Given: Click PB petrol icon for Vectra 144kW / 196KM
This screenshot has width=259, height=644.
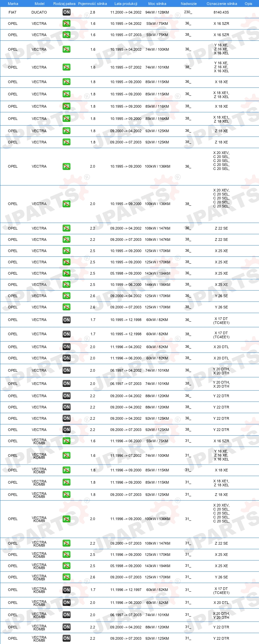Looking at the screenshot, I should (67, 285).
